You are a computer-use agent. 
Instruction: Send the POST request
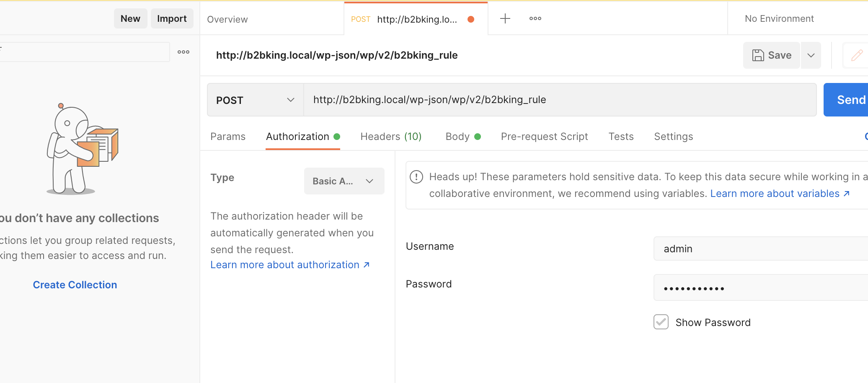tap(846, 100)
